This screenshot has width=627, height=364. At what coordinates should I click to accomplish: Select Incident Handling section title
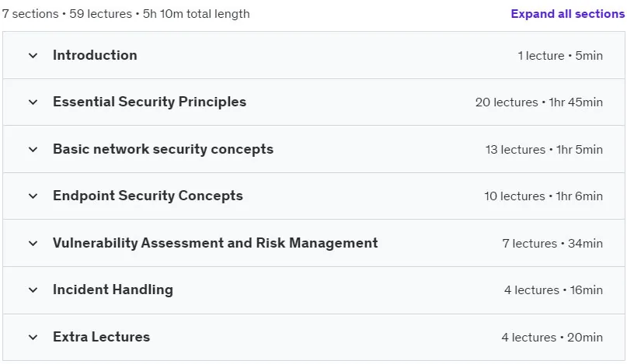pyautogui.click(x=113, y=289)
